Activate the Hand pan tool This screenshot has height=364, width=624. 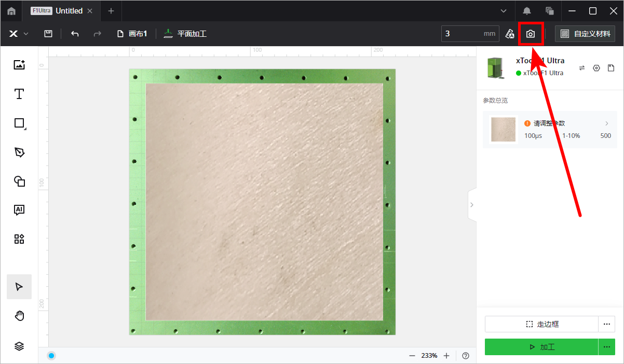point(19,316)
